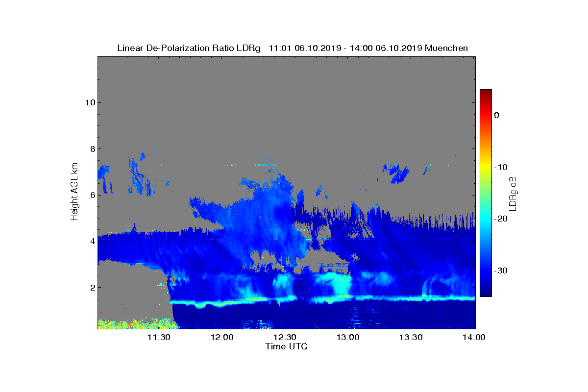Click the "LDRg dB" colorbar label
This screenshot has width=588, height=392.
tap(513, 193)
